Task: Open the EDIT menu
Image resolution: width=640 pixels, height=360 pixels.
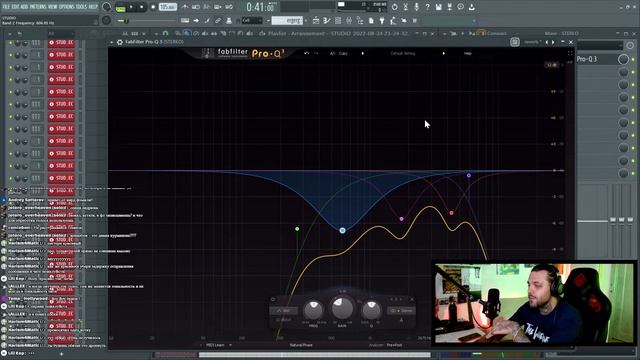Action: [16, 7]
